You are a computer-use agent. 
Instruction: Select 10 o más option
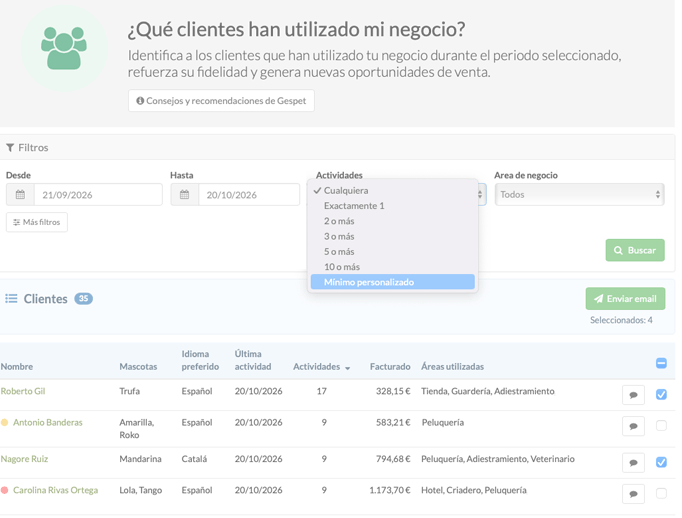pyautogui.click(x=392, y=267)
